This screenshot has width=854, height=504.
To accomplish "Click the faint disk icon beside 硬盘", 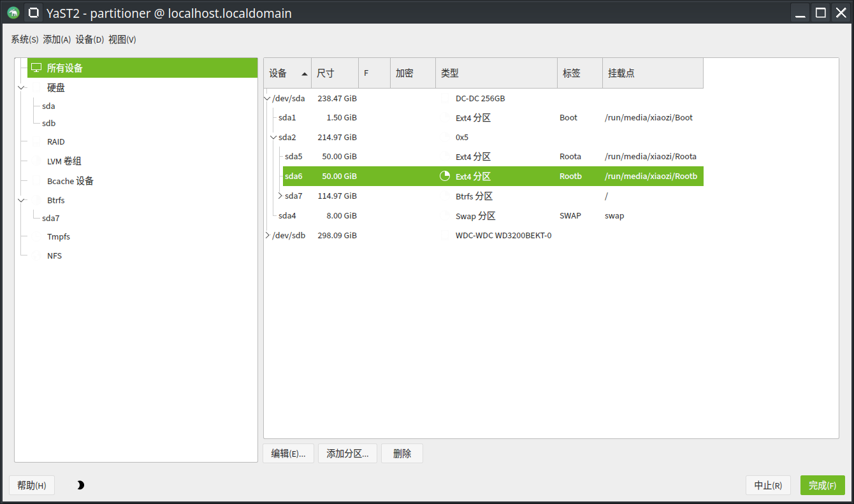I will click(37, 87).
